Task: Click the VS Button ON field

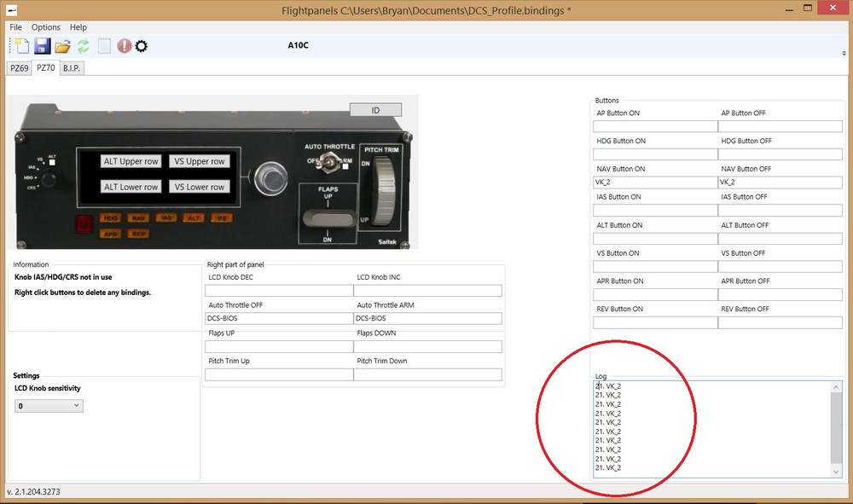Action: click(655, 266)
